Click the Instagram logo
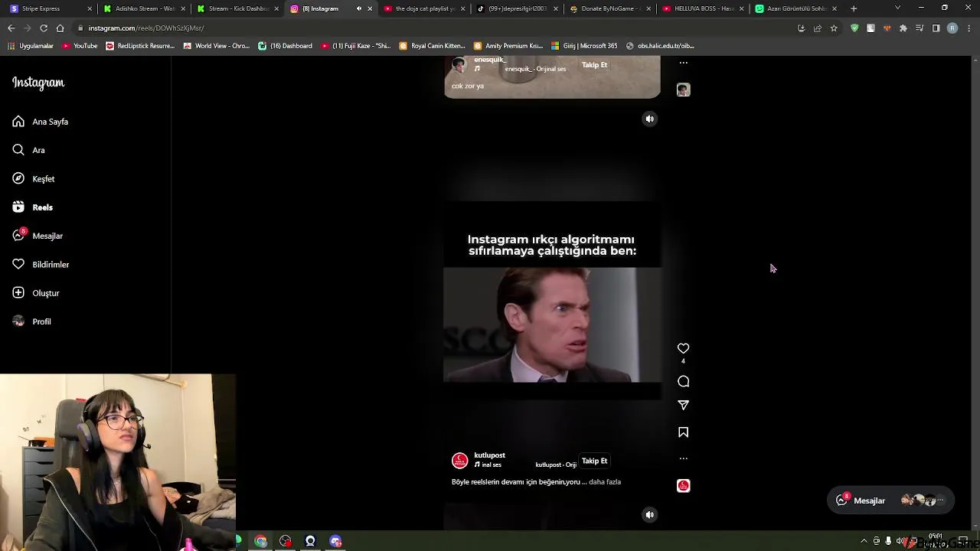Viewport: 980px width, 551px height. pyautogui.click(x=38, y=83)
